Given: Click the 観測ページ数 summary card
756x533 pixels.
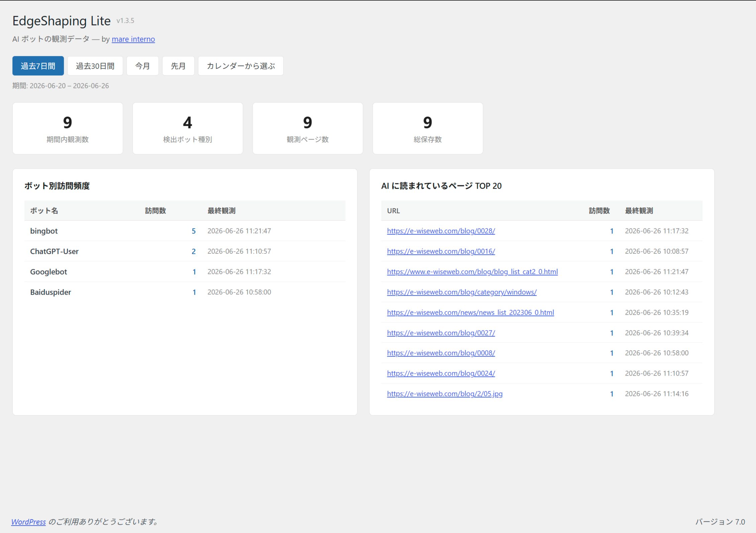Looking at the screenshot, I should 308,128.
